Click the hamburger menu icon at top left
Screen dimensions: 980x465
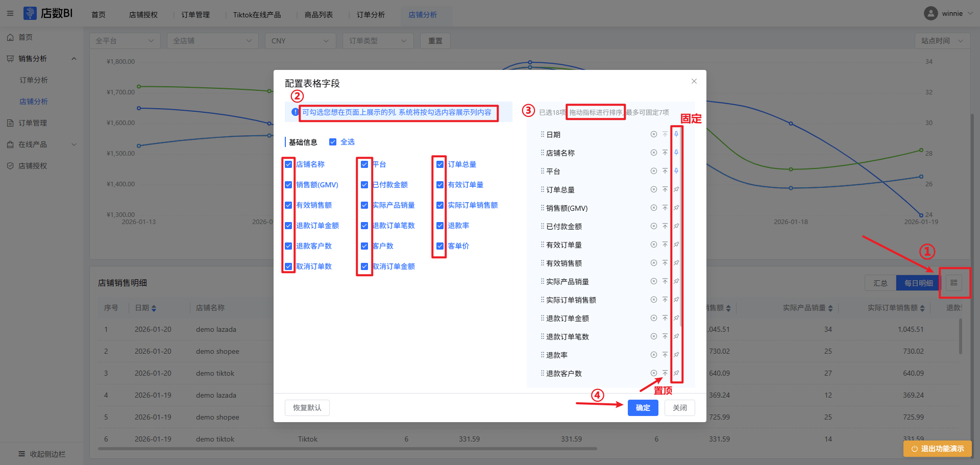point(10,14)
